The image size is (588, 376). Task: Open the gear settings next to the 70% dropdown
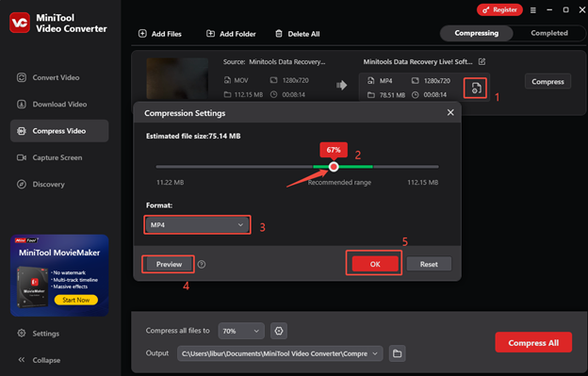[x=279, y=331]
